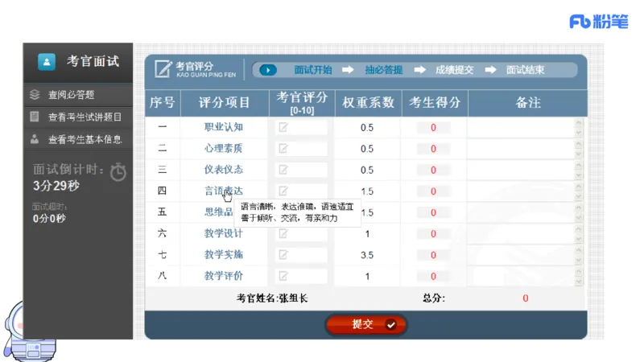Image resolution: width=644 pixels, height=362 pixels.
Task: Select the 抽必答提 step
Action: 384,70
